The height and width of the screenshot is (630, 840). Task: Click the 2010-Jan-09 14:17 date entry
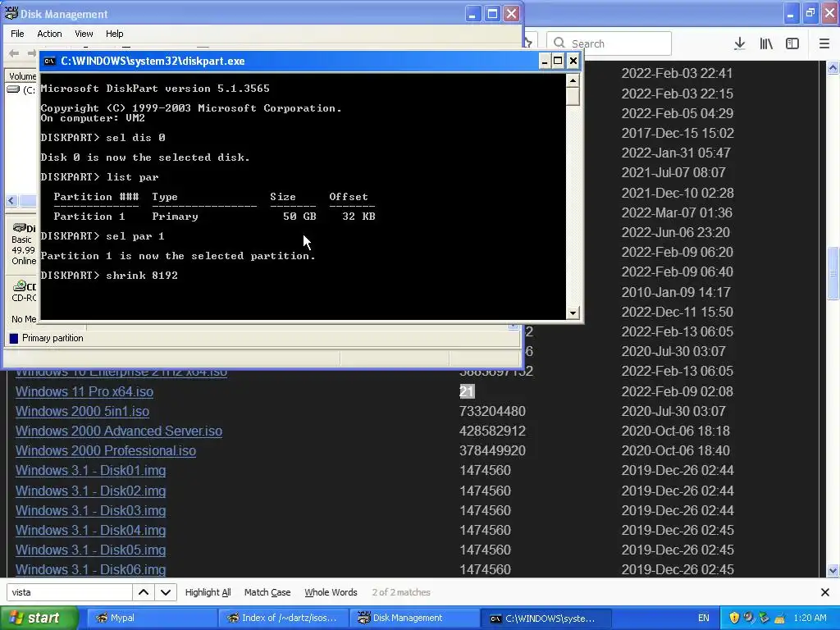point(676,293)
